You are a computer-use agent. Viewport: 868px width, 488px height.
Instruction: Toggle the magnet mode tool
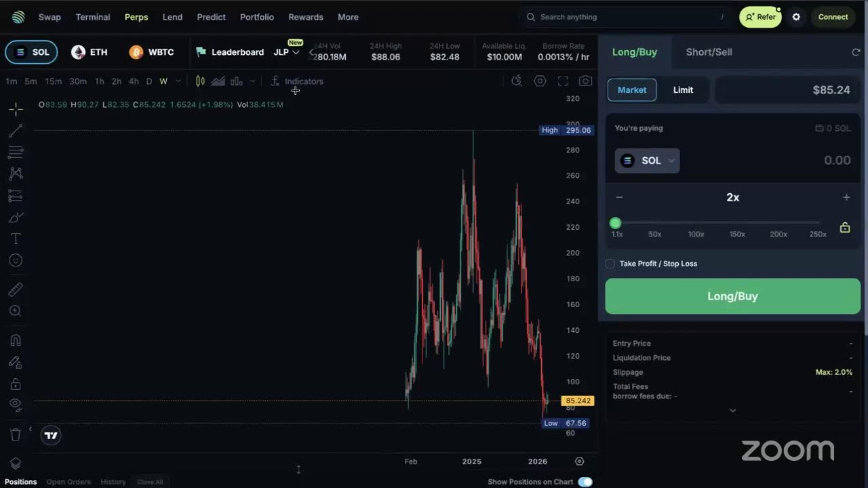click(x=16, y=340)
